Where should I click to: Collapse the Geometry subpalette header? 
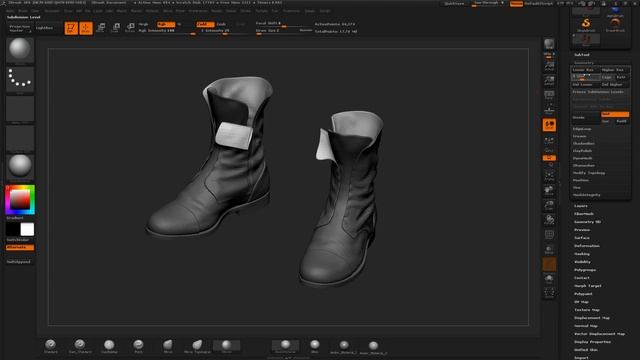584,63
